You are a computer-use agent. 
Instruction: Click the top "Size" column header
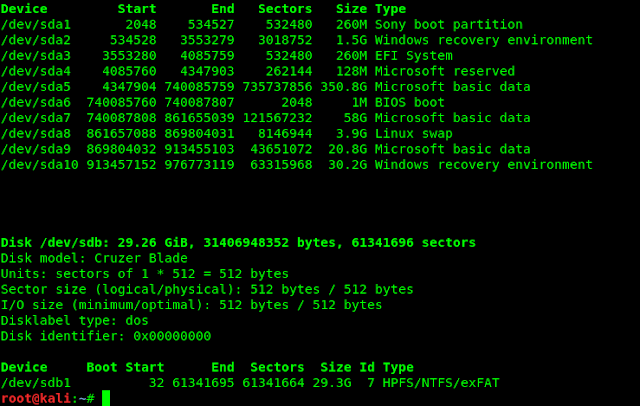[351, 9]
